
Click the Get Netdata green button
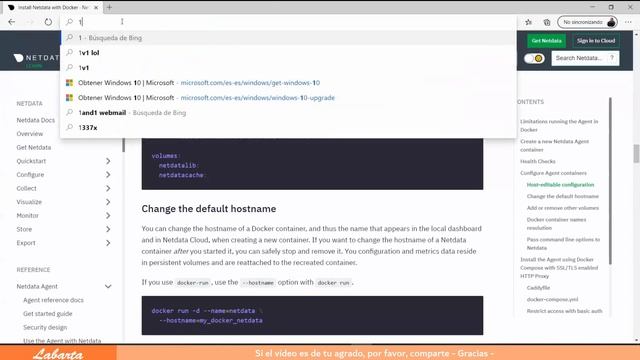(546, 41)
